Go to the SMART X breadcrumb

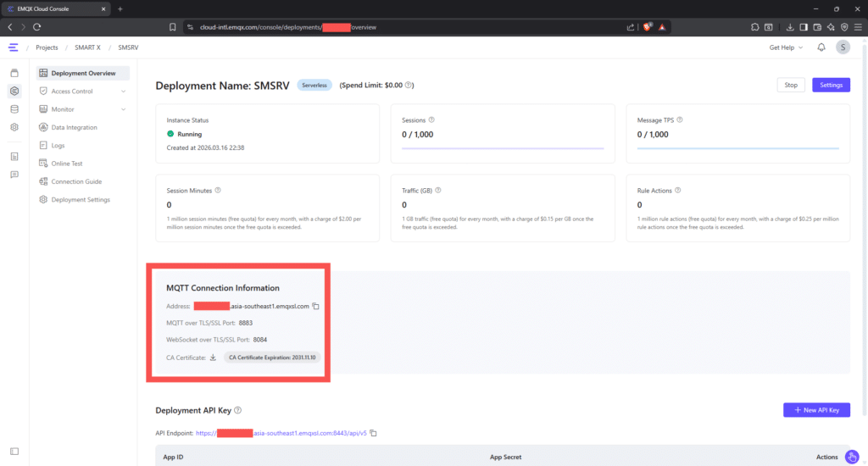87,47
